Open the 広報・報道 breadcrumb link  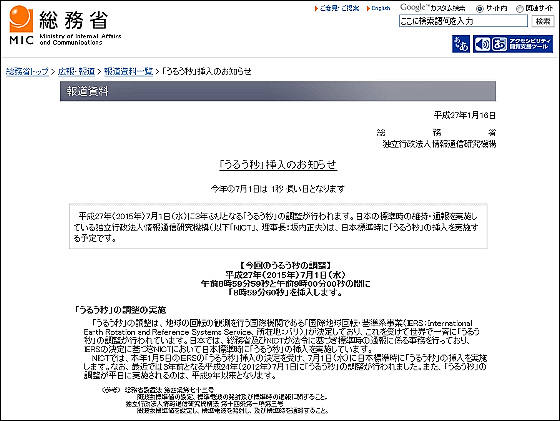pyautogui.click(x=76, y=71)
